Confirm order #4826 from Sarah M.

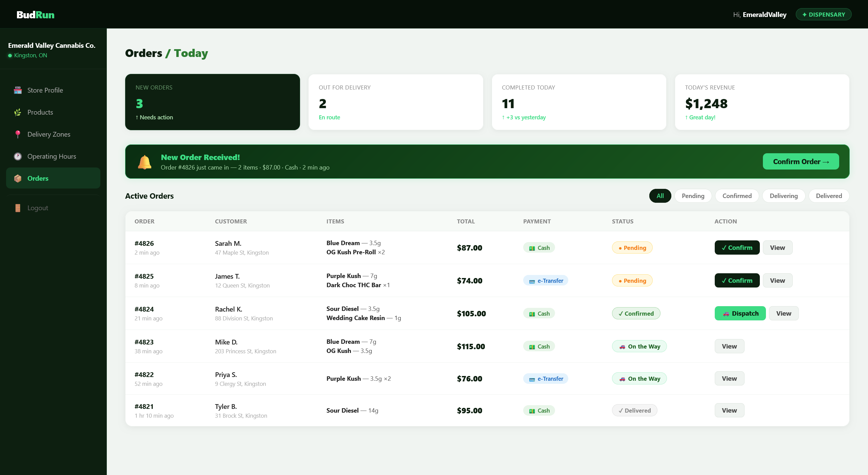(x=737, y=248)
